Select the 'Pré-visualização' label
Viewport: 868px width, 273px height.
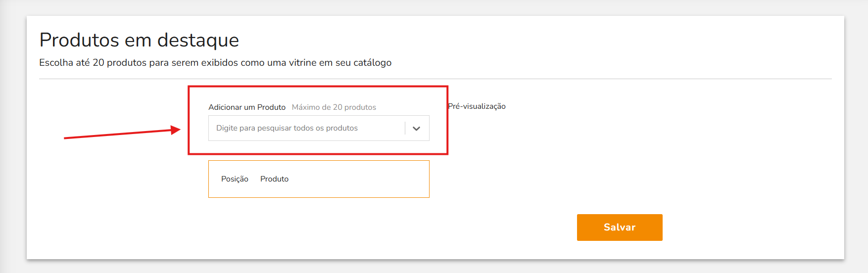477,106
